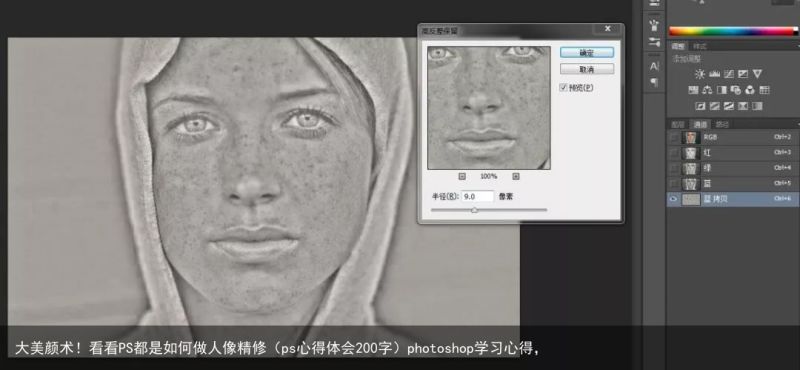Open the Brush presets panel icon

[654, 25]
